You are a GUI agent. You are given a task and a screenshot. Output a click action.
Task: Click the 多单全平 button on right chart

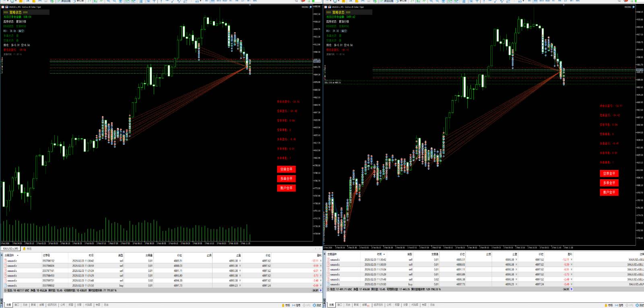click(609, 183)
